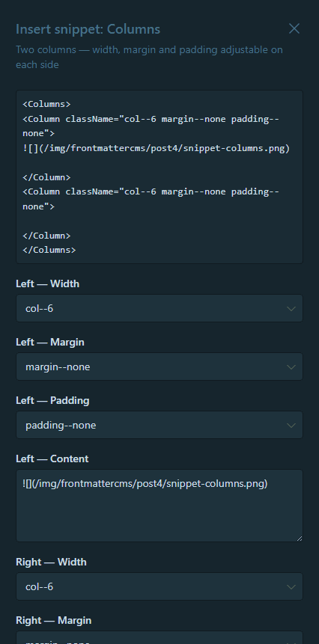Click the "Left — Width" field label
The height and width of the screenshot is (644, 319).
(x=48, y=283)
